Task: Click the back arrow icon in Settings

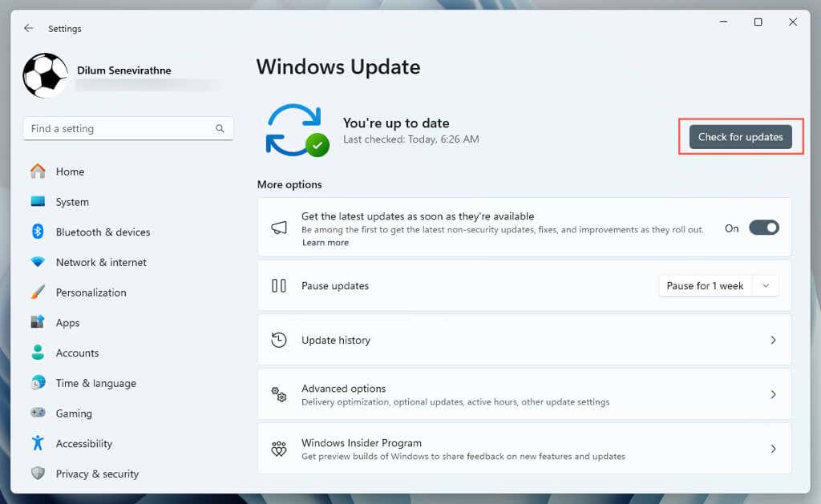Action: tap(29, 28)
